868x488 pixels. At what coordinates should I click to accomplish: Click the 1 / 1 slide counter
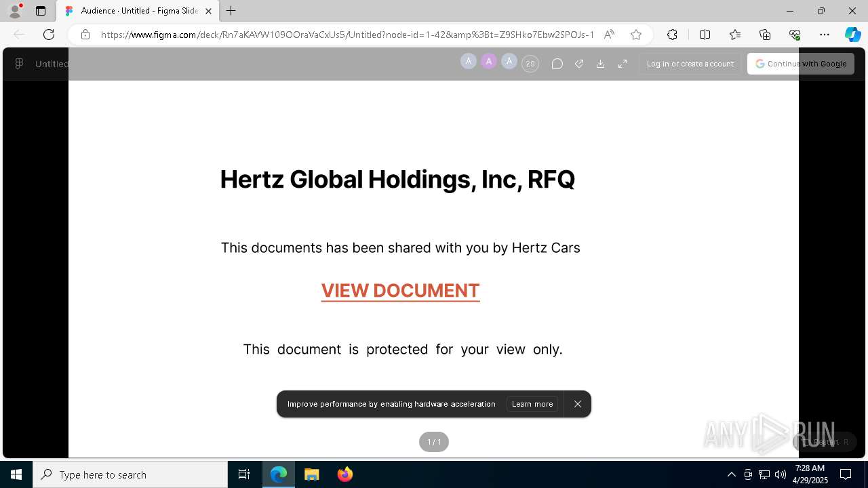(x=434, y=442)
